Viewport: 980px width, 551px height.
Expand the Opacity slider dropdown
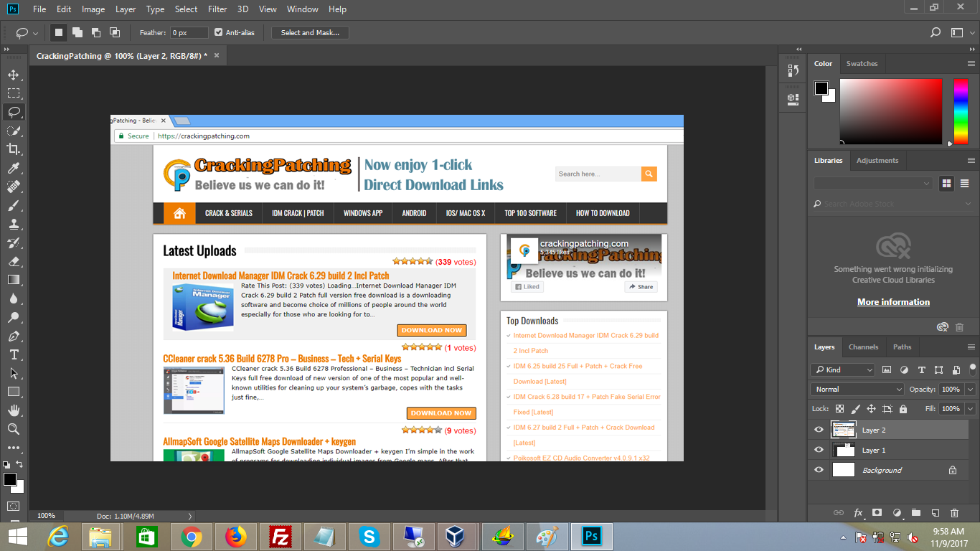[x=970, y=389]
